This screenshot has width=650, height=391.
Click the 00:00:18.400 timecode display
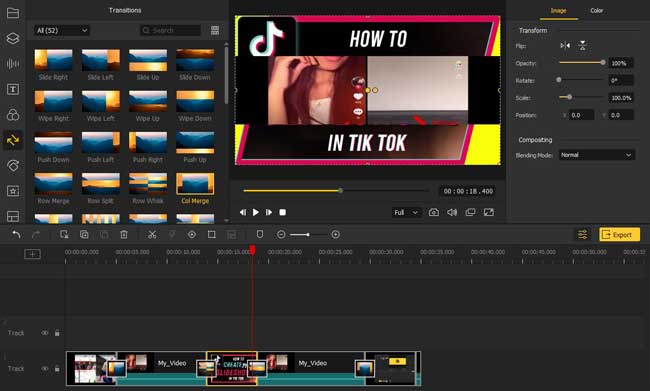468,191
